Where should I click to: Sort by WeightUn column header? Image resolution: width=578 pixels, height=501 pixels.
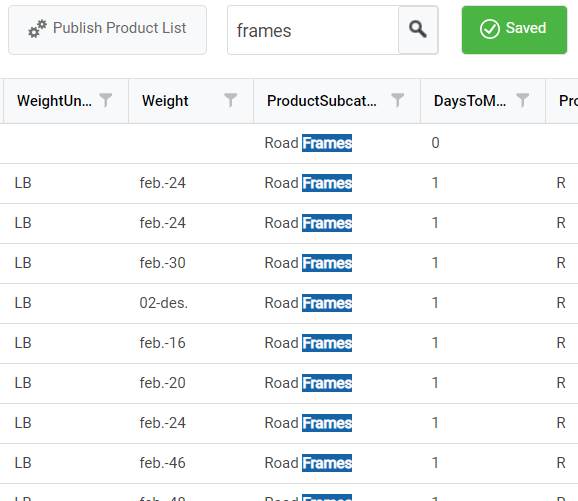[54, 101]
